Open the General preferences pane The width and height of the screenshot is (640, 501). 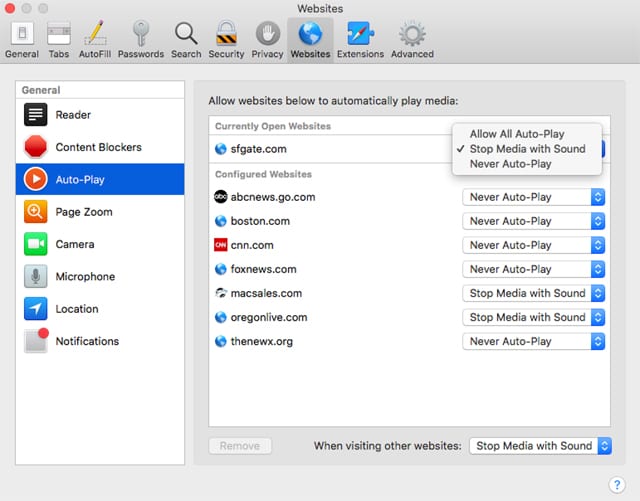click(x=21, y=38)
